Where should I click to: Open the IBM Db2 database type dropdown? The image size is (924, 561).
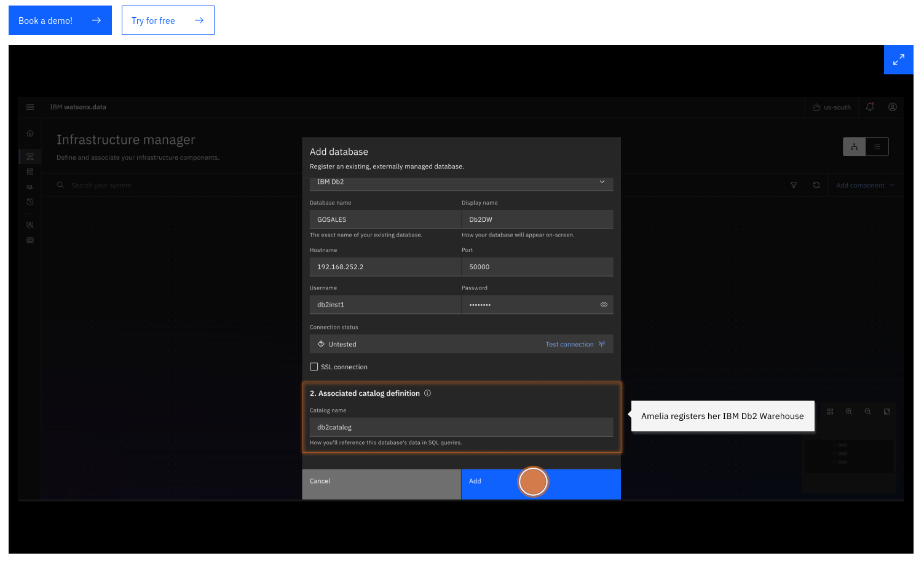(x=461, y=182)
